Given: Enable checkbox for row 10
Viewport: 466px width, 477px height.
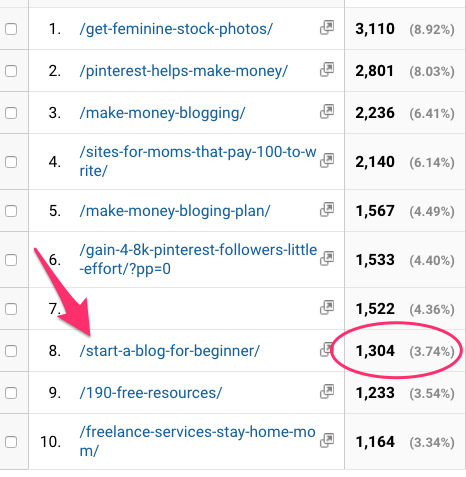Looking at the screenshot, I should pos(11,442).
